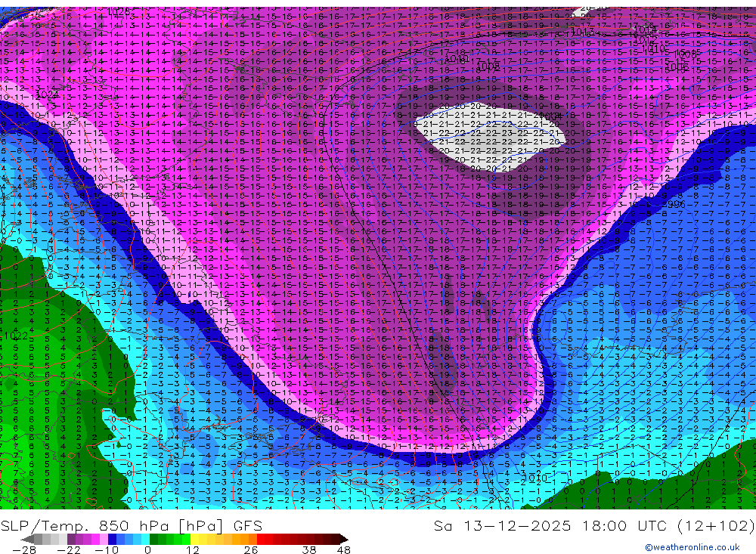Viewport: 756px width, 554px height.
Task: Select the magenta swatch in the legend
Action: (x=95, y=539)
